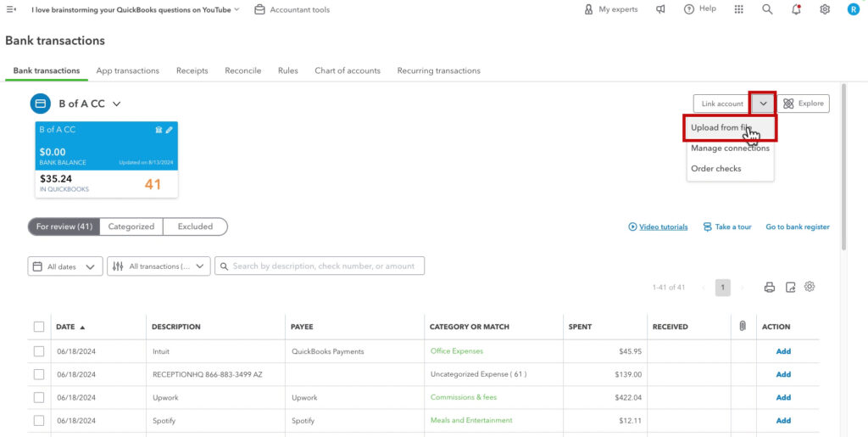
Task: Check the Intuit transaction row
Action: coord(39,351)
